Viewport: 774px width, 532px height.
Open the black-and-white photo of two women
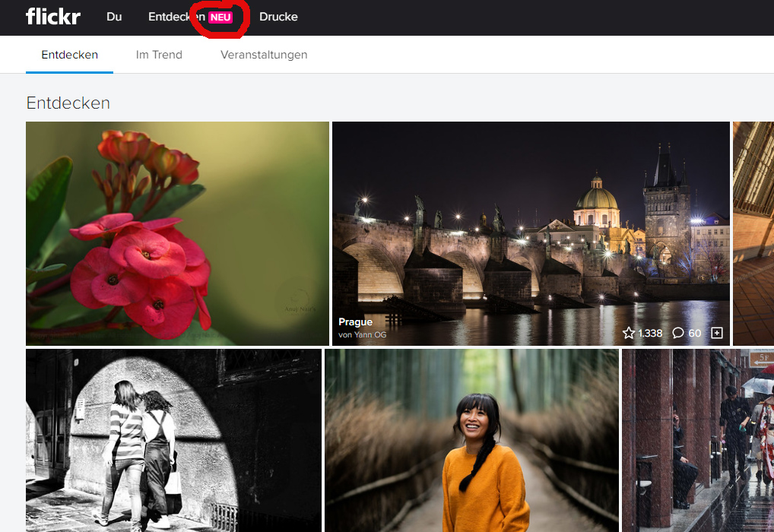pos(173,440)
